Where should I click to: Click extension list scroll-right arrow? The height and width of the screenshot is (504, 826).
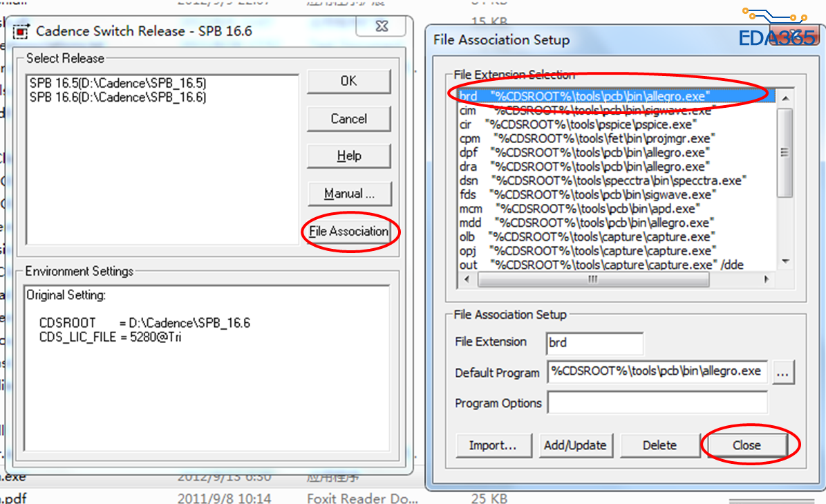coord(767,279)
